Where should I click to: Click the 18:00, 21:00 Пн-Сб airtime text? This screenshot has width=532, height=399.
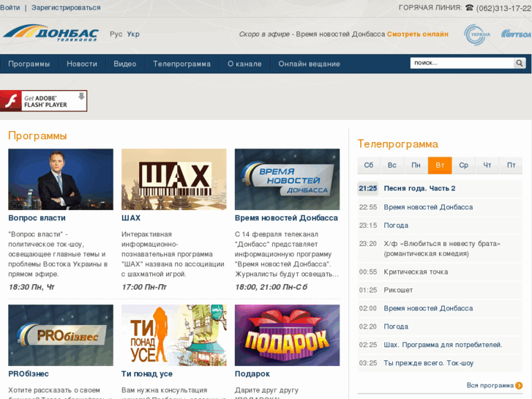[271, 287]
